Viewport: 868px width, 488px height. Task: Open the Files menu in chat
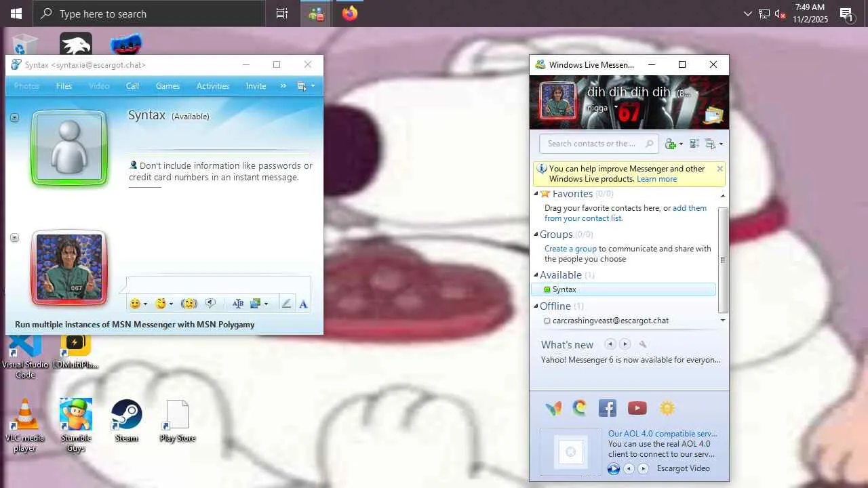[x=64, y=86]
